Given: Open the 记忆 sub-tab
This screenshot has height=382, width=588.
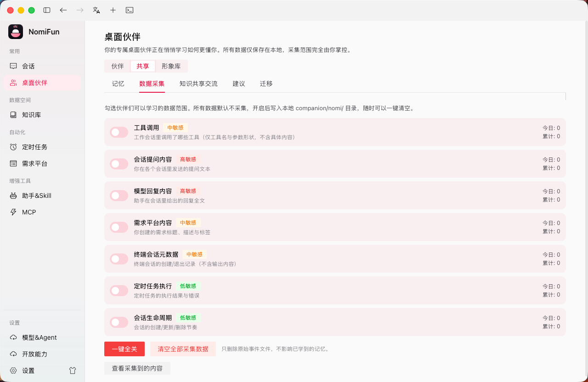Looking at the screenshot, I should click(118, 84).
